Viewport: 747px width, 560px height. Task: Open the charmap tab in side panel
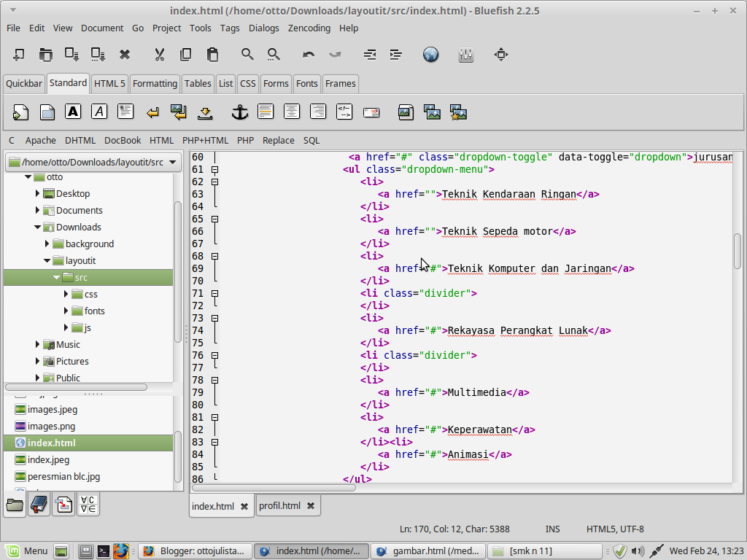pos(88,504)
